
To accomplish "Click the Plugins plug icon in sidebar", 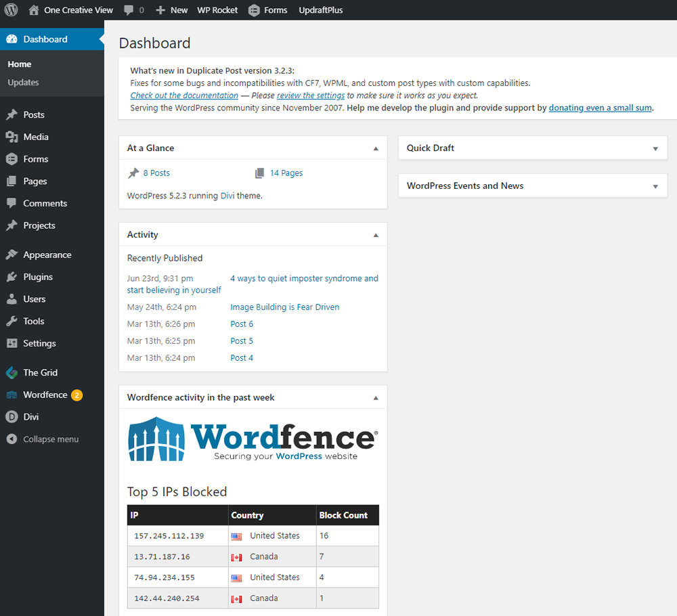I will 12,277.
